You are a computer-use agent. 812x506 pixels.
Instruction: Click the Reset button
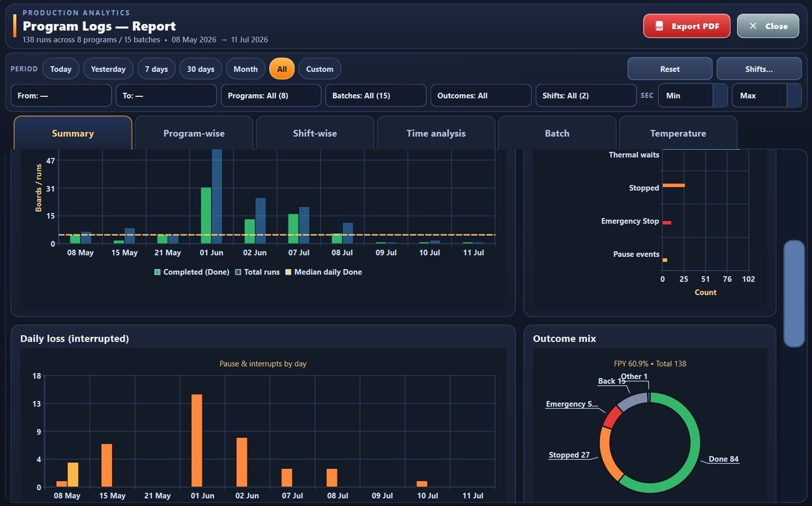(670, 69)
